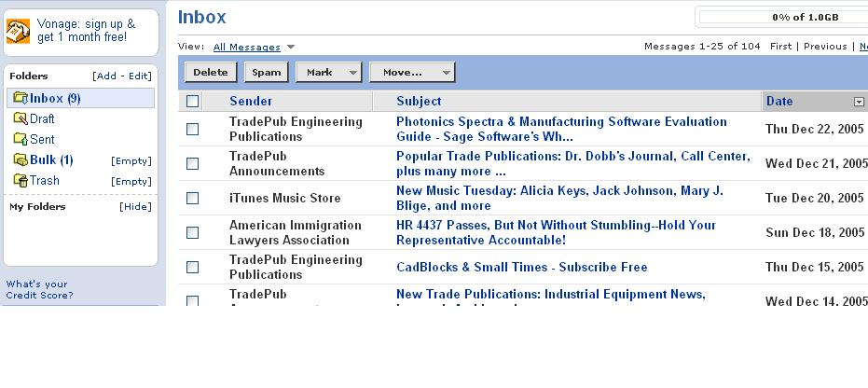Viewport: 868px width, 388px height.
Task: Sort messages by Sender column
Action: click(x=251, y=101)
